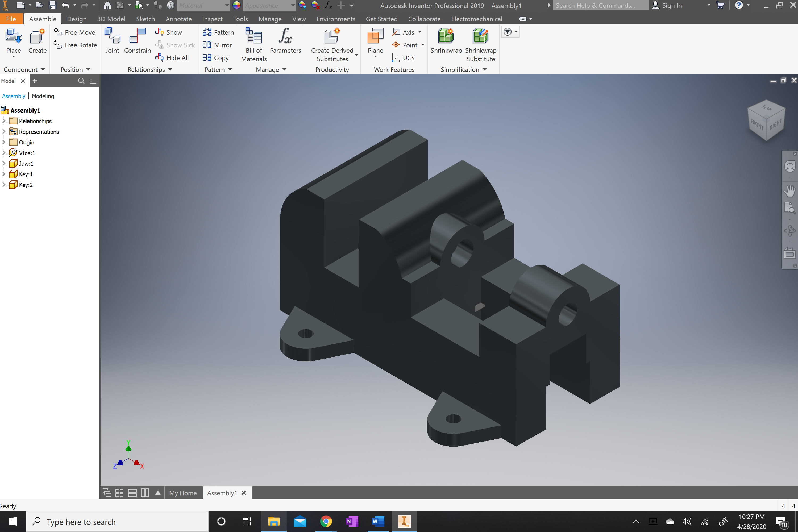Click Hide All relationships
The width and height of the screenshot is (798, 532).
(x=172, y=58)
